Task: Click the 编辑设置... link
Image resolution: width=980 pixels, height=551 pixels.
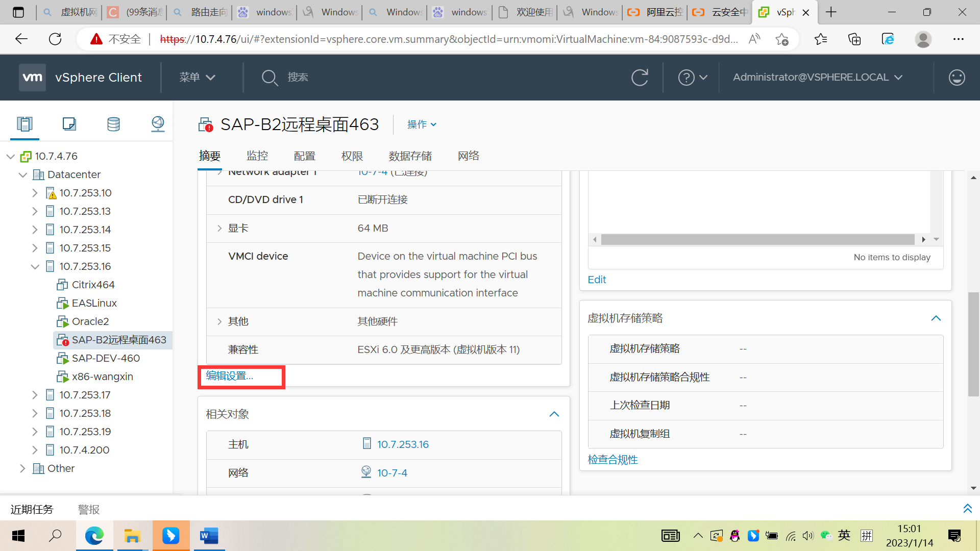Action: 230,376
